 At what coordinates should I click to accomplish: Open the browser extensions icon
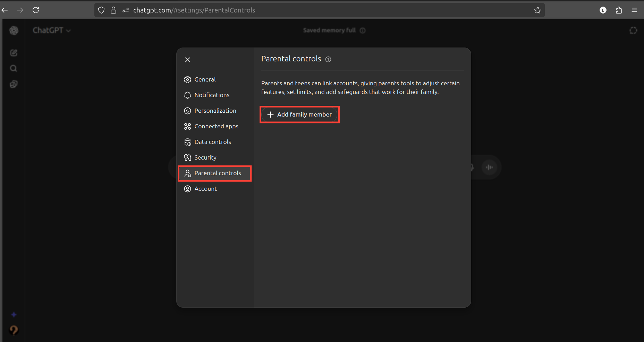coord(619,10)
